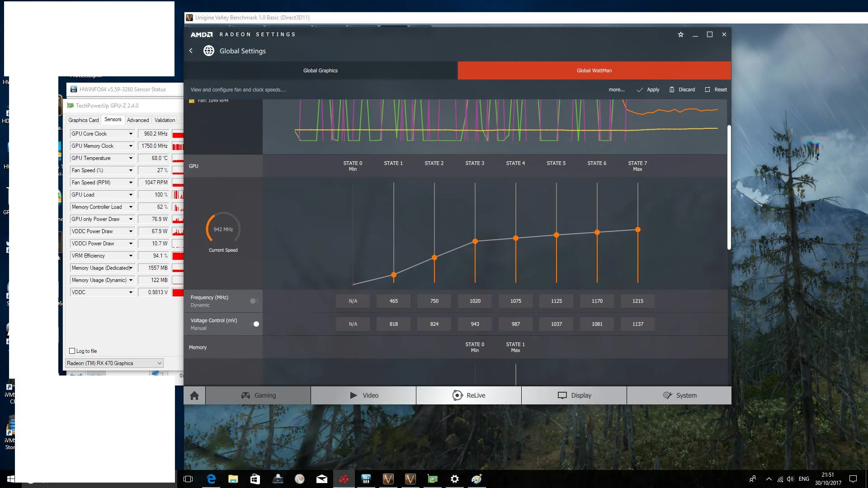Open Graphics Card tab in GPU-Z
Screen dimensions: 868x488
(x=84, y=120)
